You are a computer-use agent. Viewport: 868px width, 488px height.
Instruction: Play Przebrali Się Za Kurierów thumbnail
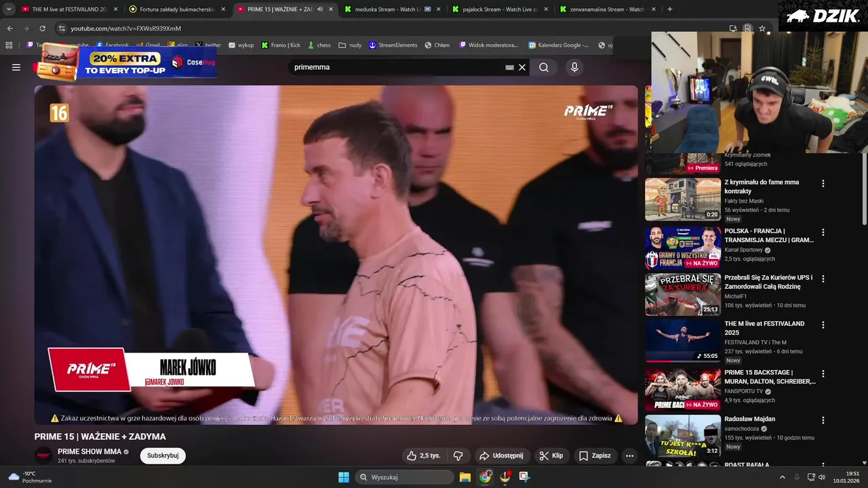[683, 294]
